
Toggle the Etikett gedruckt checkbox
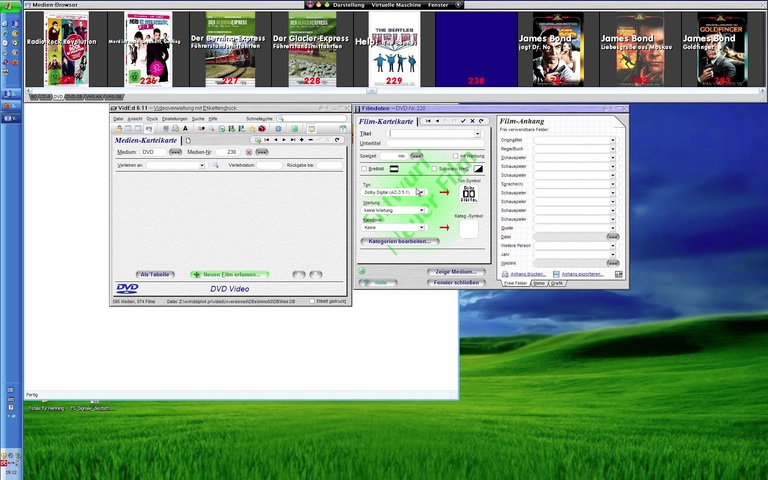(x=312, y=301)
